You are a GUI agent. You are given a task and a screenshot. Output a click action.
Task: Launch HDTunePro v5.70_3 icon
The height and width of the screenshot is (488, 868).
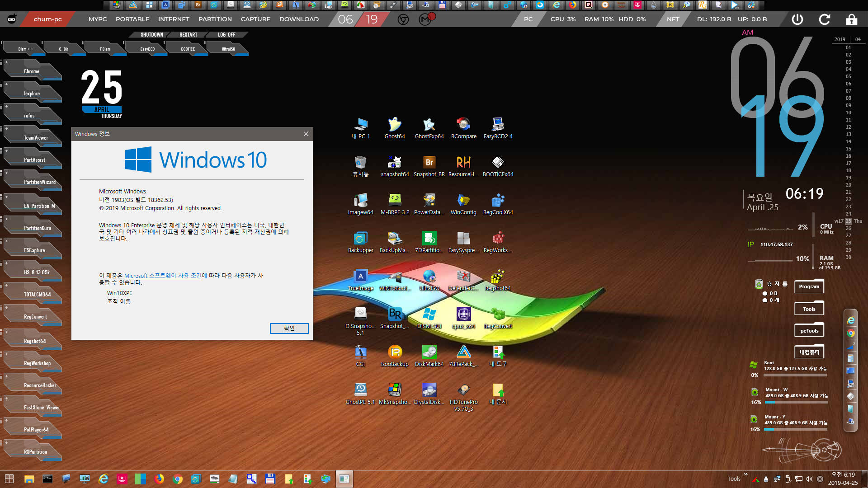pyautogui.click(x=463, y=397)
